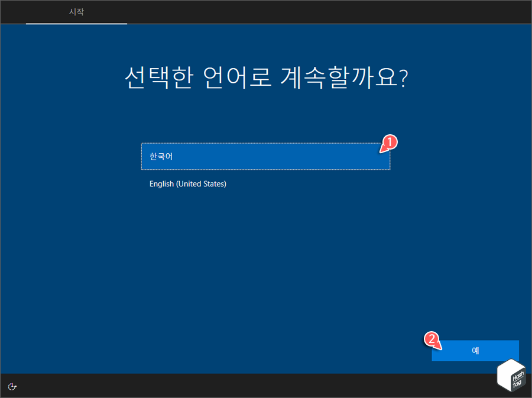
Task: Confirm the selected language with 예
Action: pos(476,351)
